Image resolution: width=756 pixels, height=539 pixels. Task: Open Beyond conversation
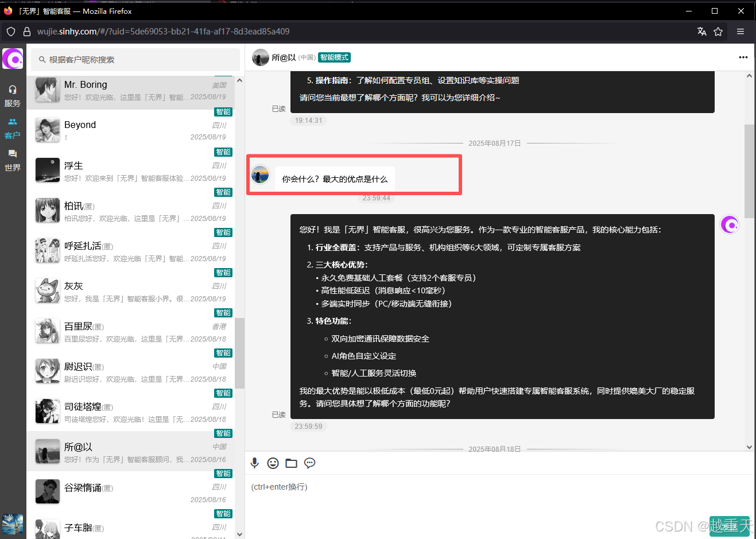pyautogui.click(x=130, y=131)
